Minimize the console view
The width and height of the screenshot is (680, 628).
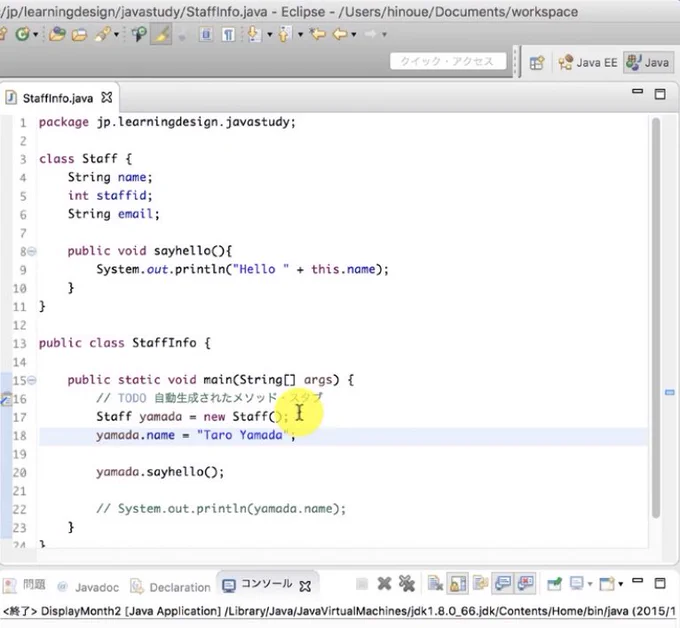click(x=638, y=581)
